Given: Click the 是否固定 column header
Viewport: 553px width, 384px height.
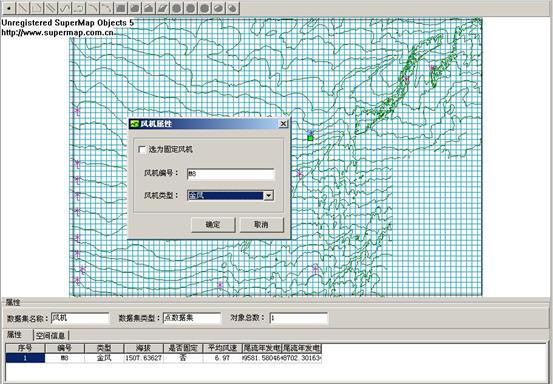Looking at the screenshot, I should [183, 348].
